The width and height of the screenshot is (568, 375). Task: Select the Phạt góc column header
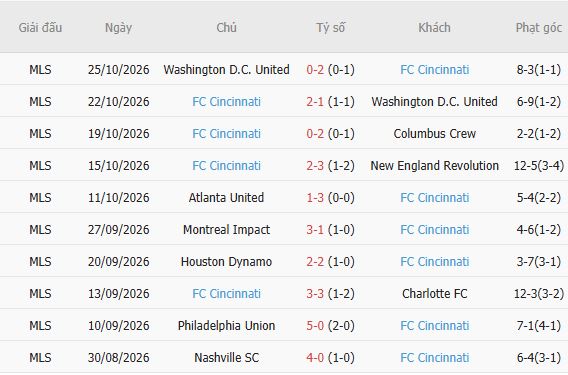pyautogui.click(x=539, y=28)
